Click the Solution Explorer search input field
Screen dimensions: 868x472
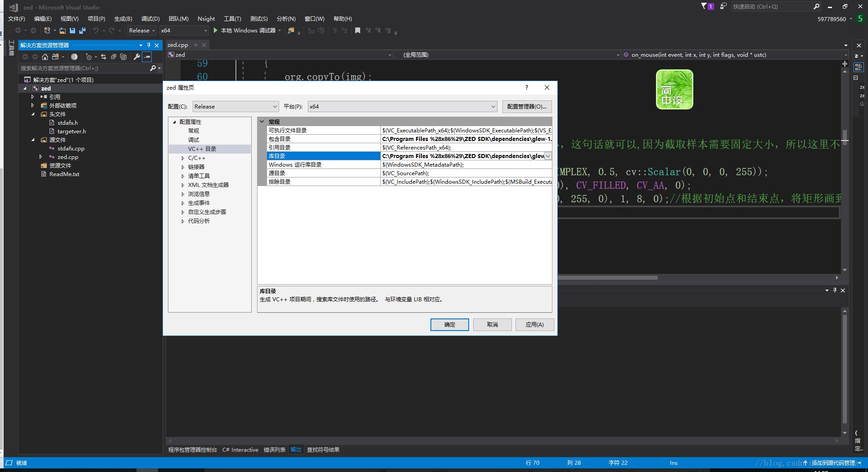coord(84,68)
